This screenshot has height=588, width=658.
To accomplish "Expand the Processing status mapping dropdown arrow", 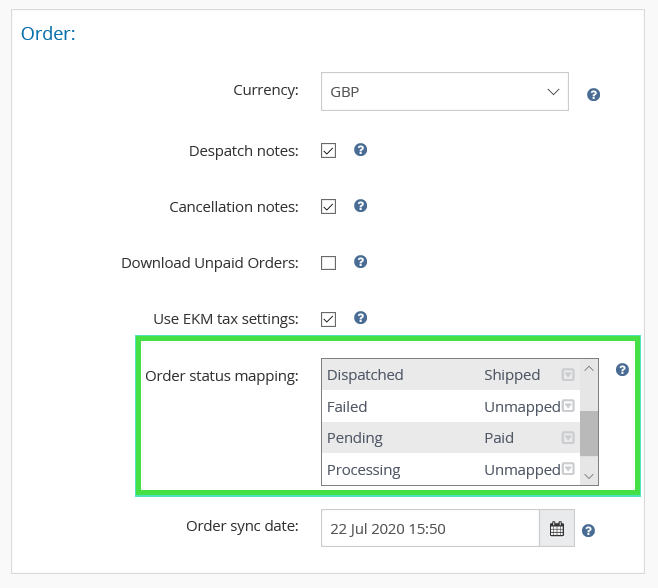I will coord(568,469).
